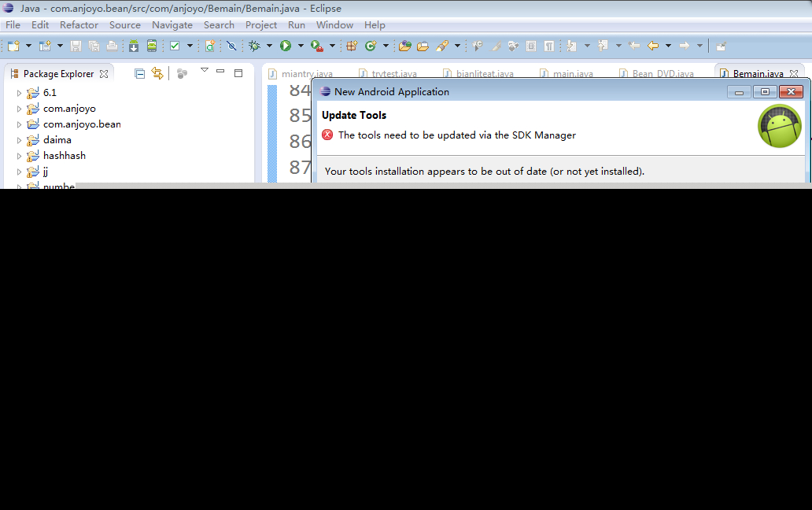Image resolution: width=812 pixels, height=510 pixels.
Task: Open the Back history dropdown arrow
Action: (x=669, y=46)
